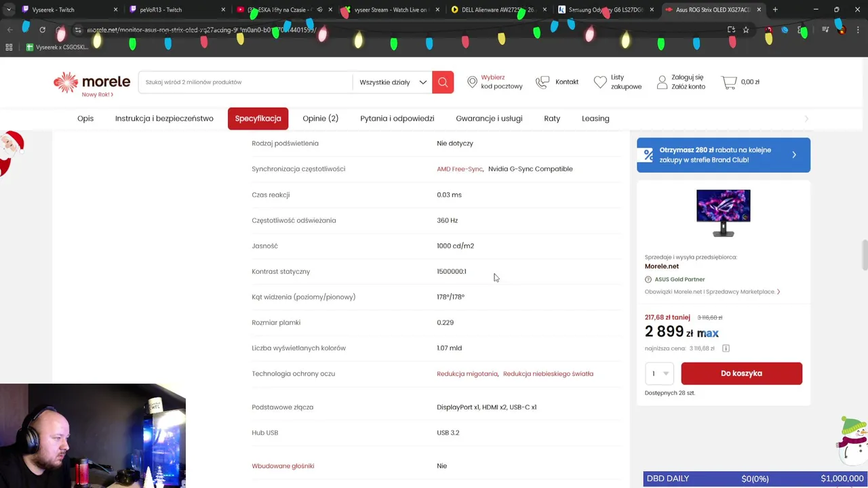Click the Wybierz kod pocztowy text
Viewport: 868px width, 488px height.
[x=502, y=82]
